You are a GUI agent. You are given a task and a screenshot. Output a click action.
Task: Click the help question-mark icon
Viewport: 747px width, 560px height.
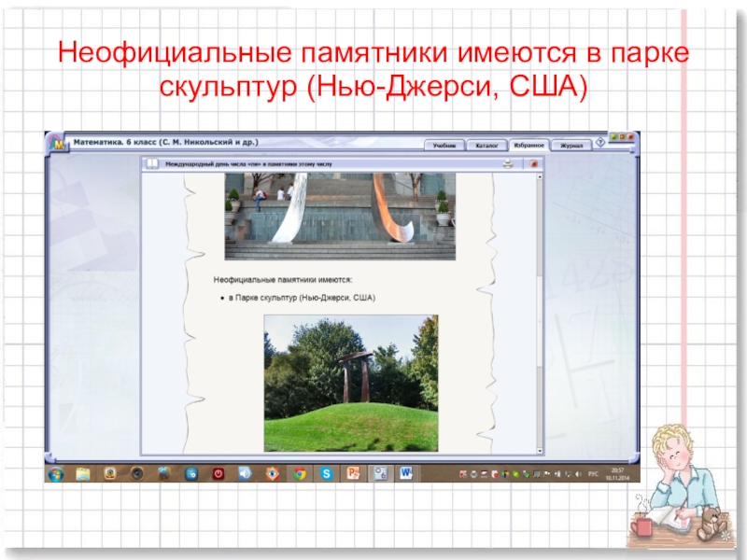pyautogui.click(x=600, y=142)
